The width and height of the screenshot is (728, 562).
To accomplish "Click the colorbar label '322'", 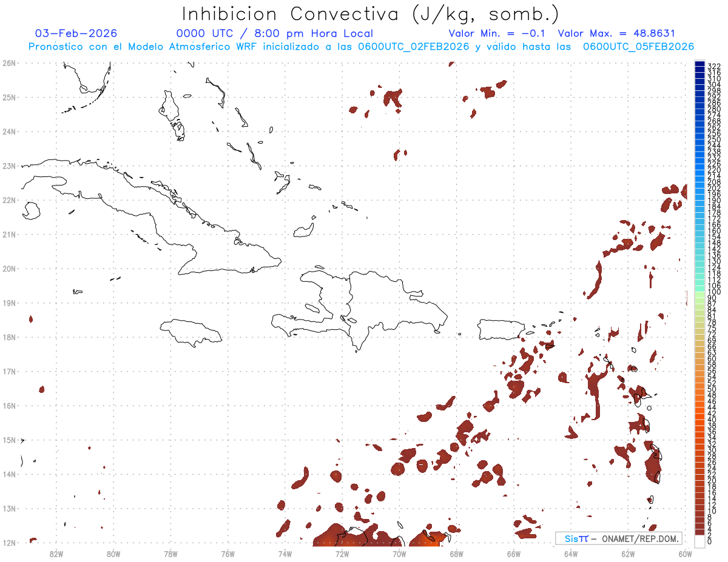I will click(714, 66).
